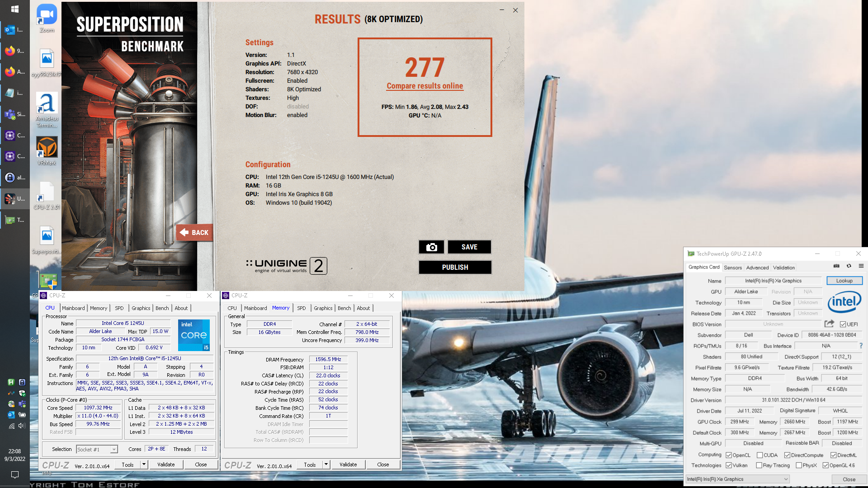
Task: Click the Driver Version field in GPU-Z
Action: pos(793,400)
